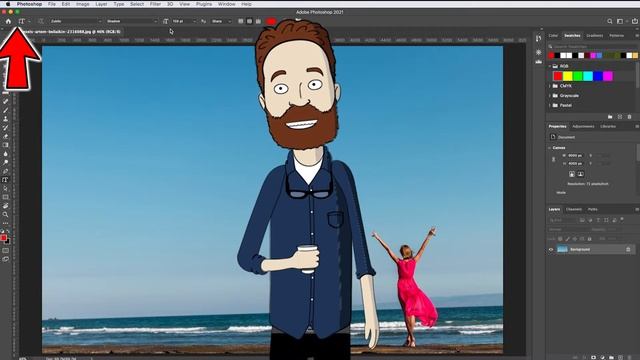640x360 pixels.
Task: Select the Background layer thumbnail
Action: (x=562, y=249)
